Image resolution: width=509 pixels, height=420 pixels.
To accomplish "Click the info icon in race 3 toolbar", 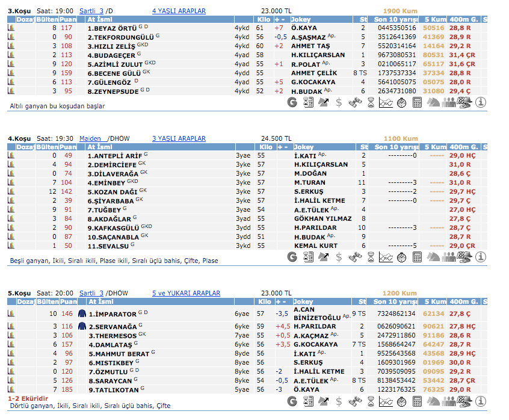I will click(x=480, y=103).
